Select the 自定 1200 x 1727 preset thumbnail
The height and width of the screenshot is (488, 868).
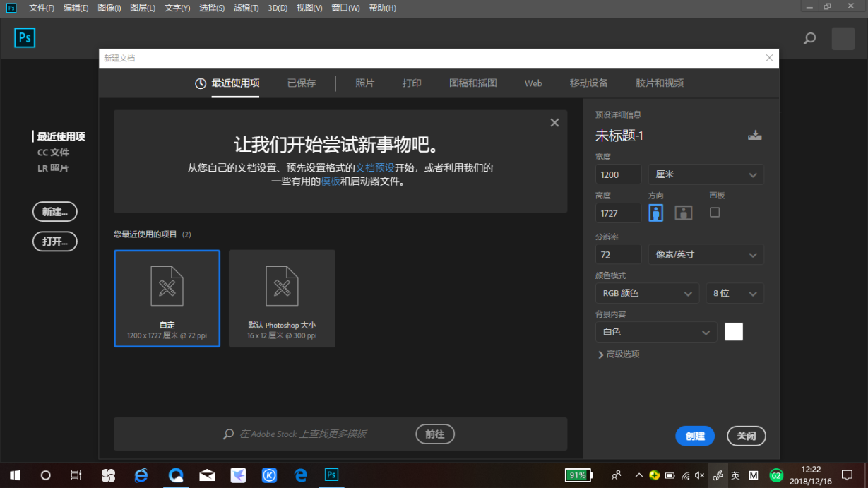(167, 298)
